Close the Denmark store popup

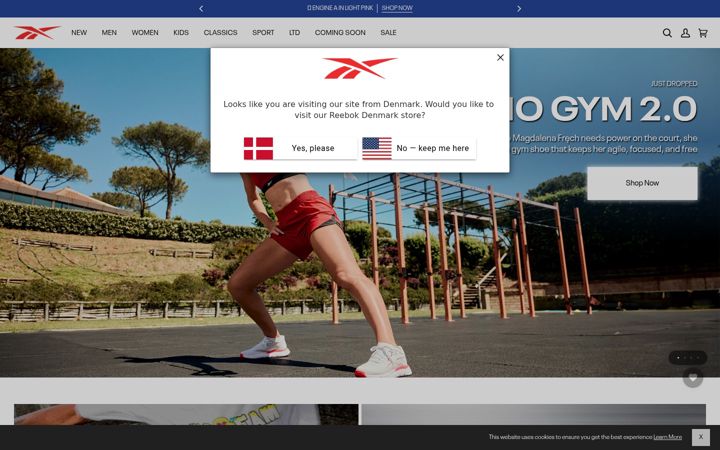pyautogui.click(x=500, y=57)
